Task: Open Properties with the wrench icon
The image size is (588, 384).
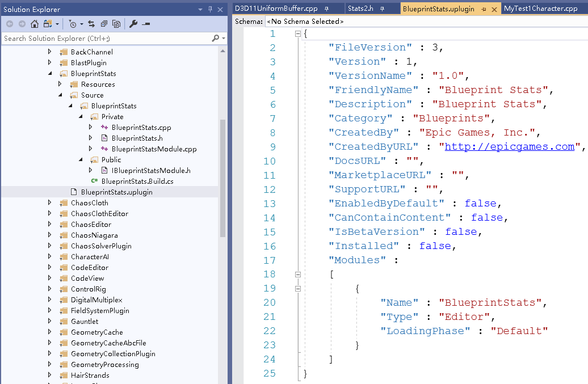Action: [133, 24]
